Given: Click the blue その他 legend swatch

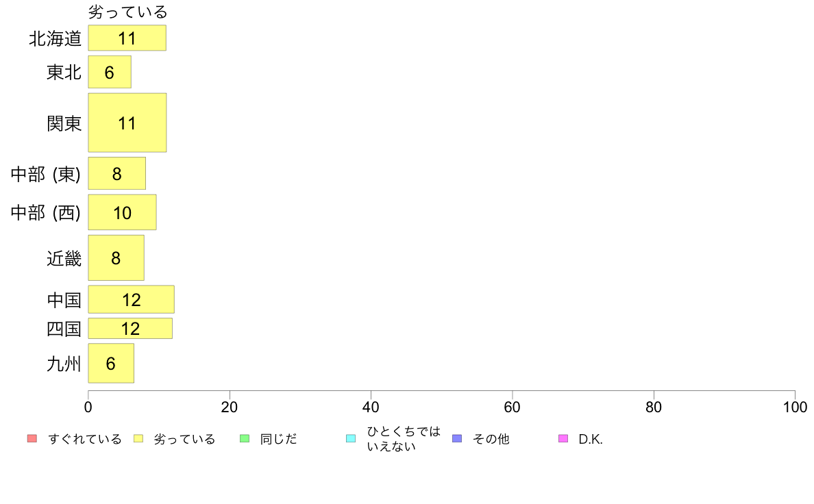Looking at the screenshot, I should click(x=457, y=438).
